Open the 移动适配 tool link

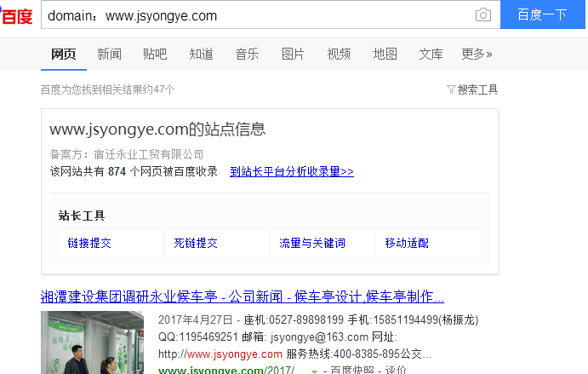coord(407,243)
